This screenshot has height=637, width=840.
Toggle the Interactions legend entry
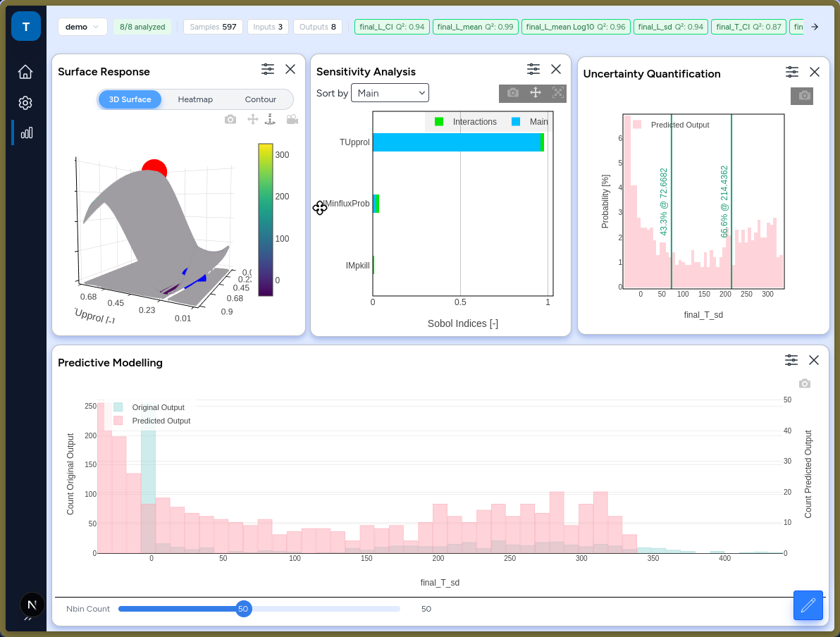pos(466,122)
